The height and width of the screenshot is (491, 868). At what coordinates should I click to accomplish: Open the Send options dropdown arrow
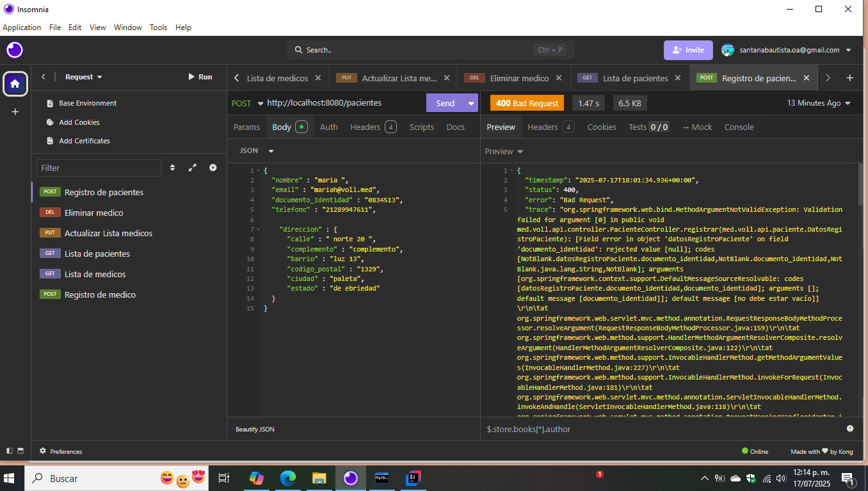pyautogui.click(x=472, y=103)
